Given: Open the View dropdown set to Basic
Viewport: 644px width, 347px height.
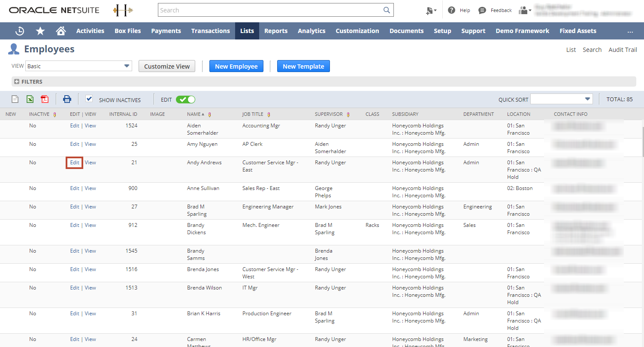Looking at the screenshot, I should [x=79, y=66].
